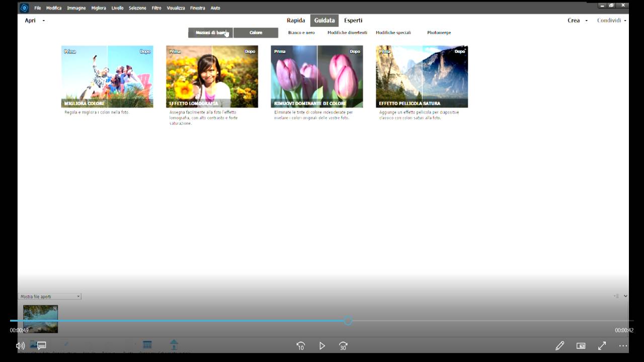This screenshot has width=644, height=362.
Task: Open the 'Modifiche divertenti' category
Action: tap(347, 33)
